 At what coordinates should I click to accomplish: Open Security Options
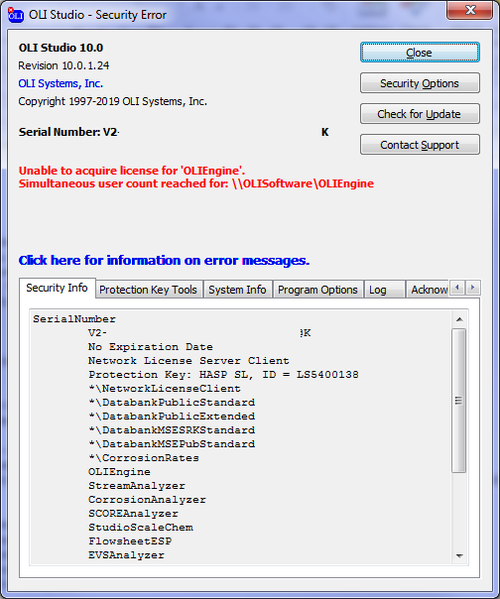point(419,83)
